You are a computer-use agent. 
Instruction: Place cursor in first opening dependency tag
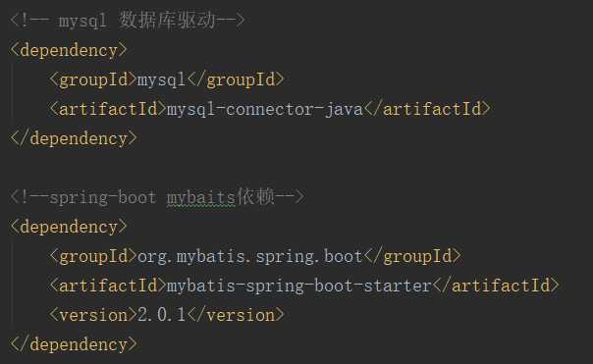69,50
